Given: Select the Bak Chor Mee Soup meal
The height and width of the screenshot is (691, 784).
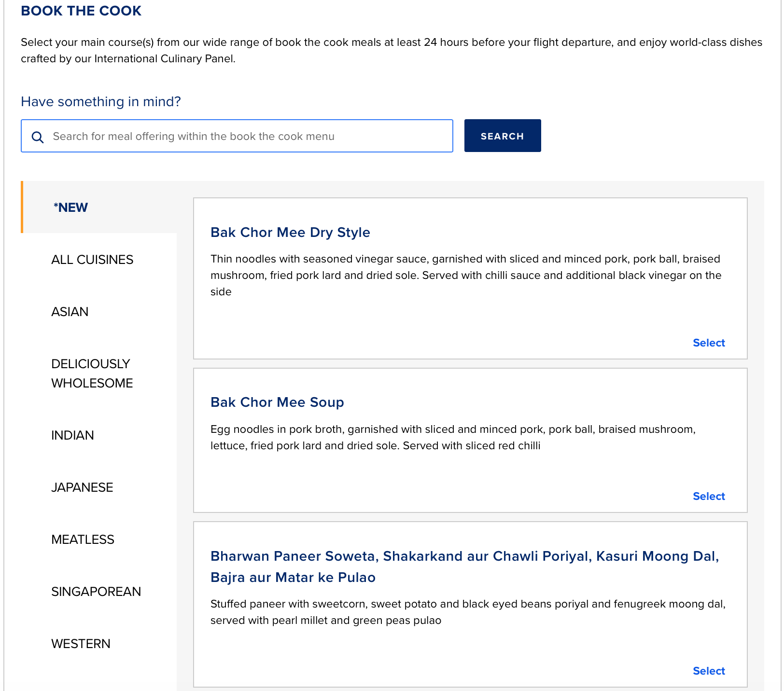Looking at the screenshot, I should (709, 496).
